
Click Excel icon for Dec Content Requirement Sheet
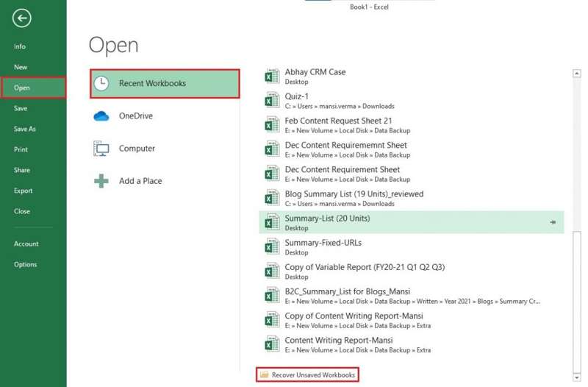click(x=272, y=174)
